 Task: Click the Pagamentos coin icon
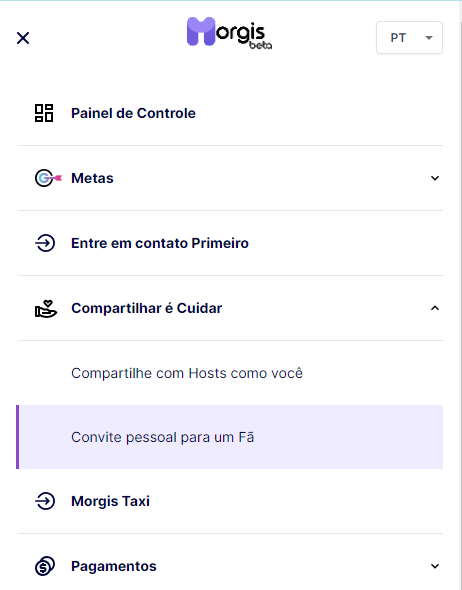point(45,566)
